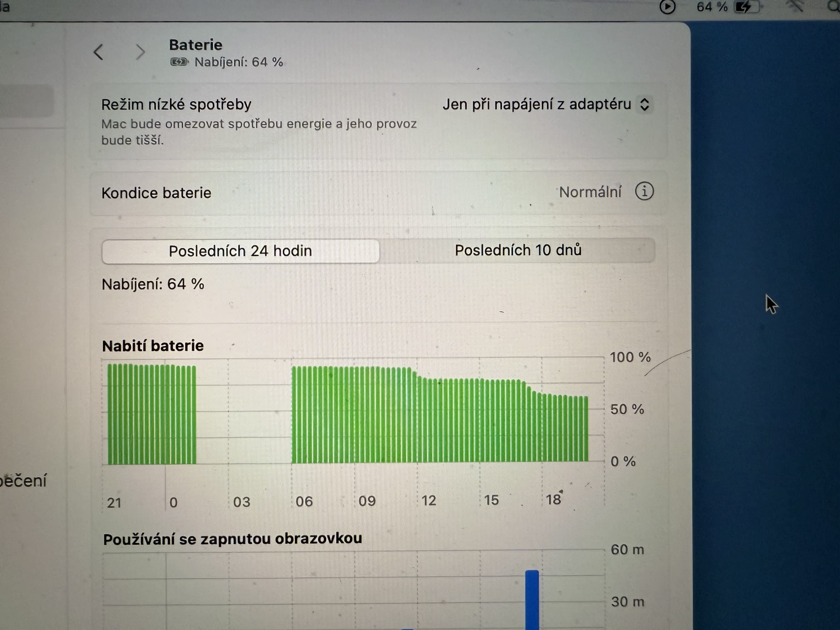
Task: Switch to Posledních 10 dnů tab
Action: coord(517,250)
